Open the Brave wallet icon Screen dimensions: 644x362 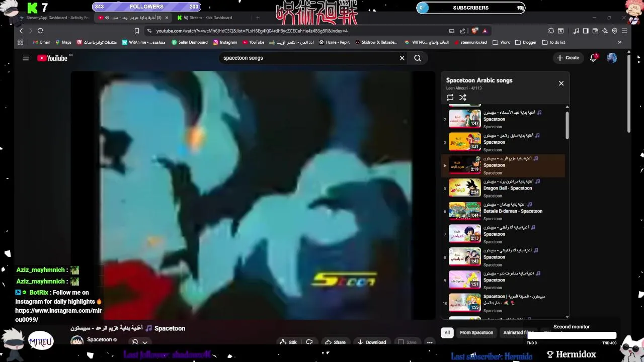tap(595, 31)
